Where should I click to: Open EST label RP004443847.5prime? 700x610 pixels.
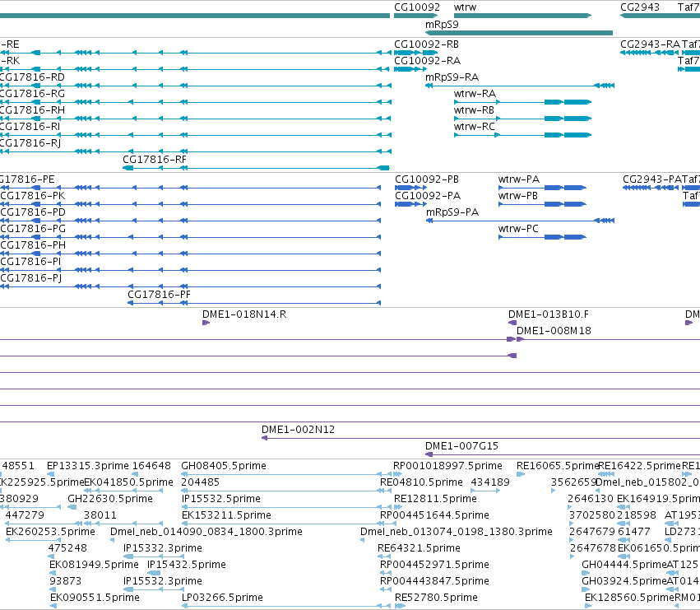click(x=434, y=581)
